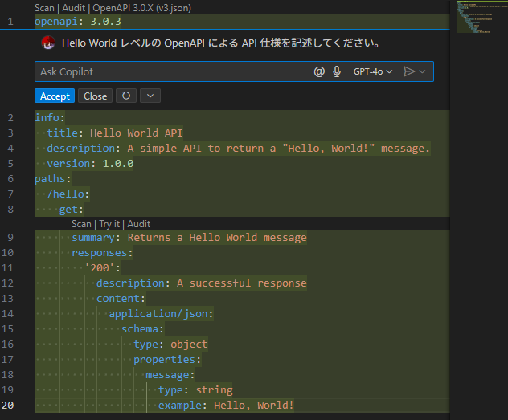Click Scan code lens above summary line
This screenshot has width=508, height=420.
coord(81,224)
